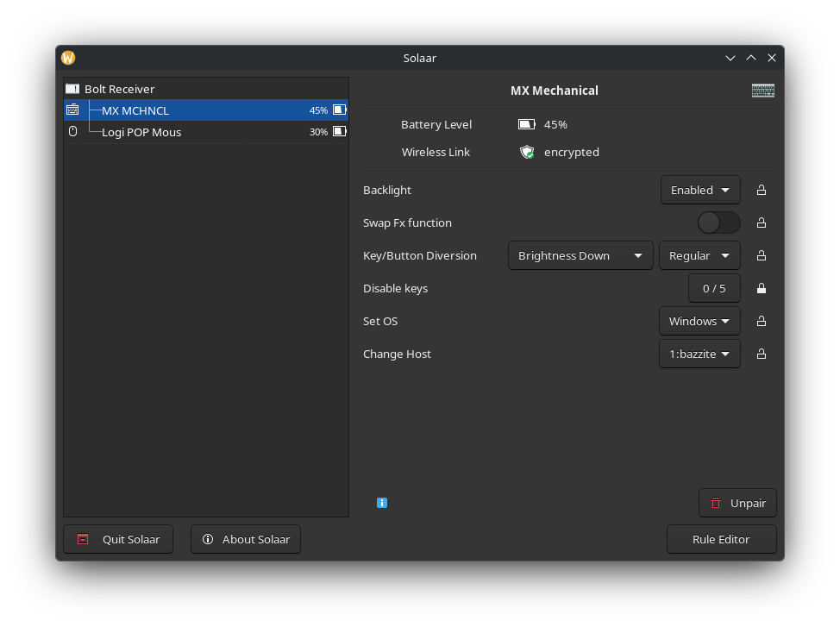
Task: Click the Bolt Receiver icon in device tree
Action: [x=72, y=89]
